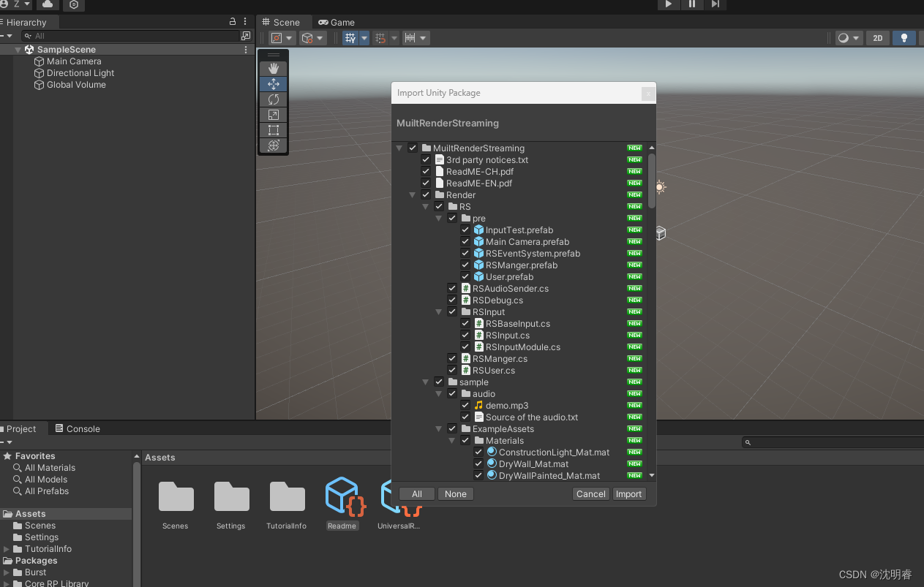
Task: Click the Cancel button
Action: pyautogui.click(x=590, y=494)
